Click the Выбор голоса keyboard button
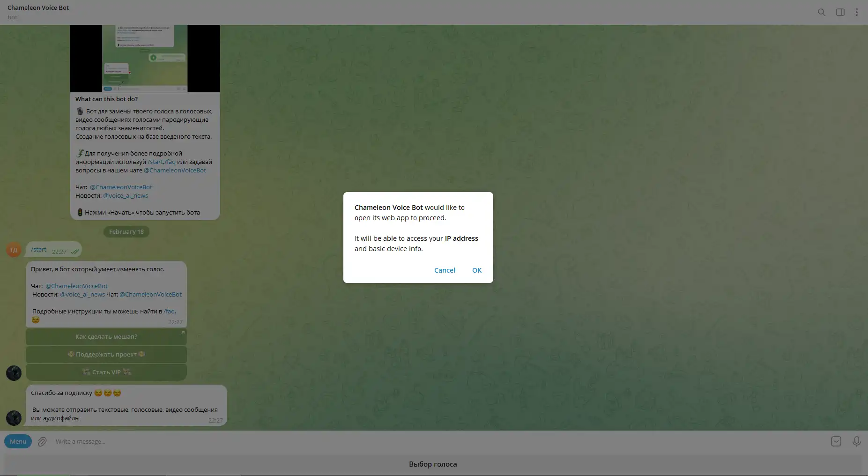Image resolution: width=868 pixels, height=476 pixels. [x=433, y=464]
